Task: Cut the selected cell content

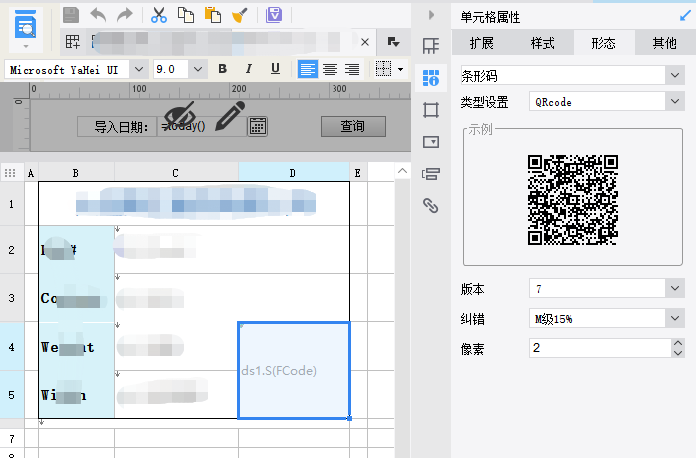Action: [x=158, y=15]
